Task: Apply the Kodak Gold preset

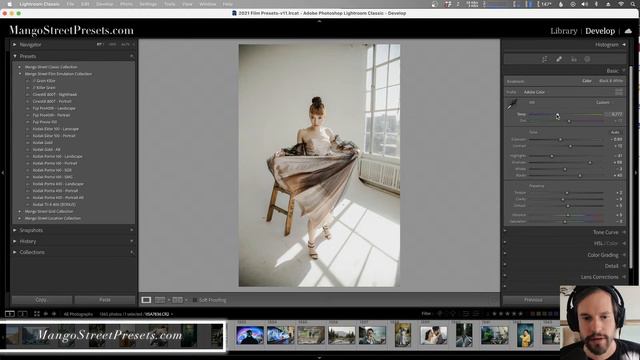Action: click(42, 143)
